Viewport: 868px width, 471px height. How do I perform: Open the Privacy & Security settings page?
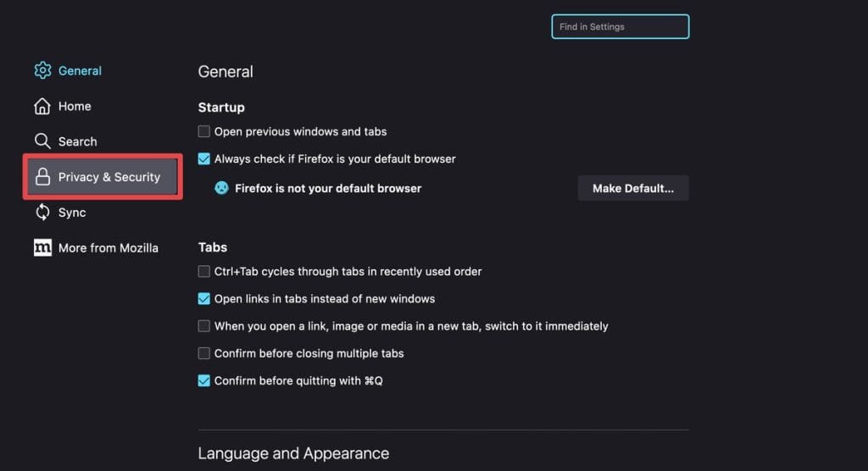[108, 177]
